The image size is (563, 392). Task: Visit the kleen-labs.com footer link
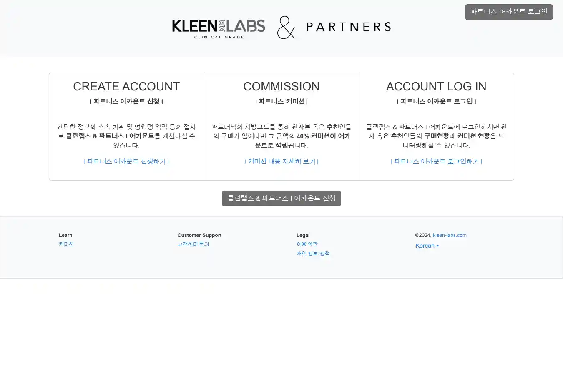click(x=450, y=235)
